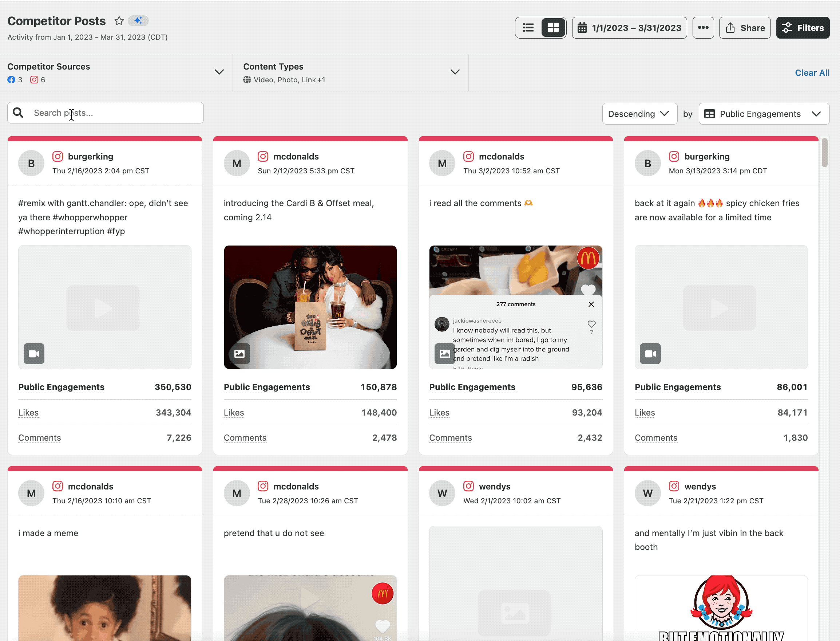840x641 pixels.
Task: Open the Public Engagements sort-by dropdown
Action: click(764, 114)
